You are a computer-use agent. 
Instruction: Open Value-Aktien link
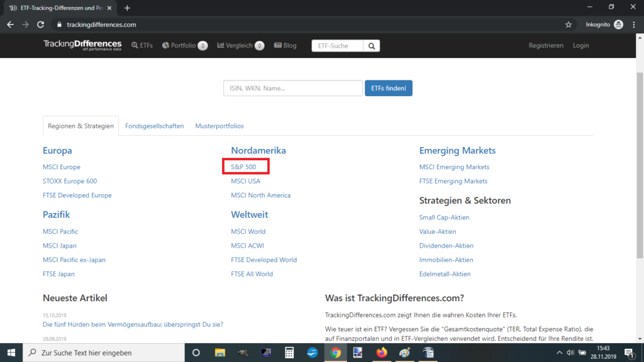(x=438, y=231)
